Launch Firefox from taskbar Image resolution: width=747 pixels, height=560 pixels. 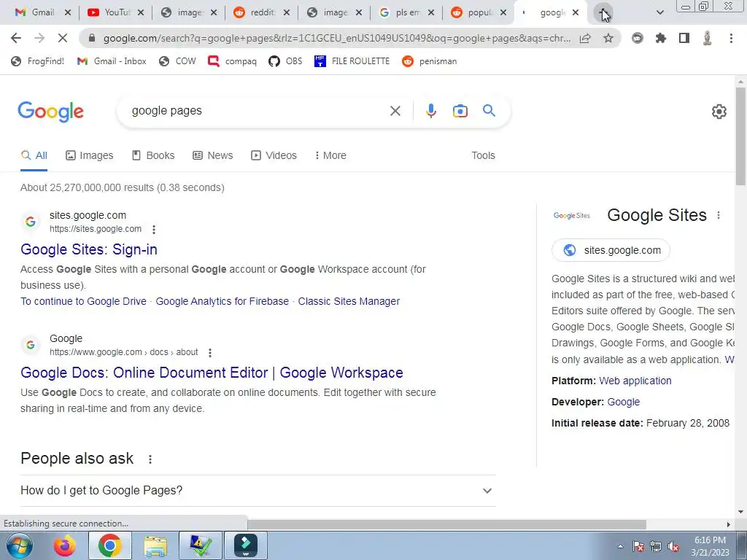65,545
